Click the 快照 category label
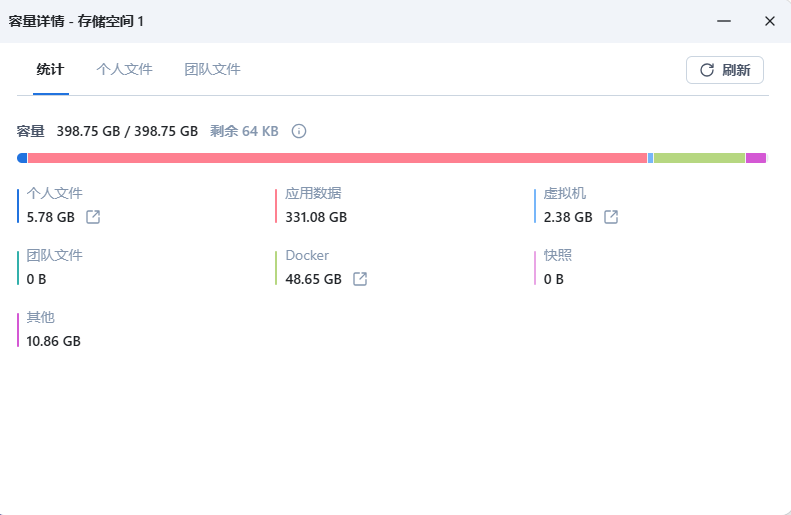This screenshot has width=791, height=515. click(x=558, y=256)
